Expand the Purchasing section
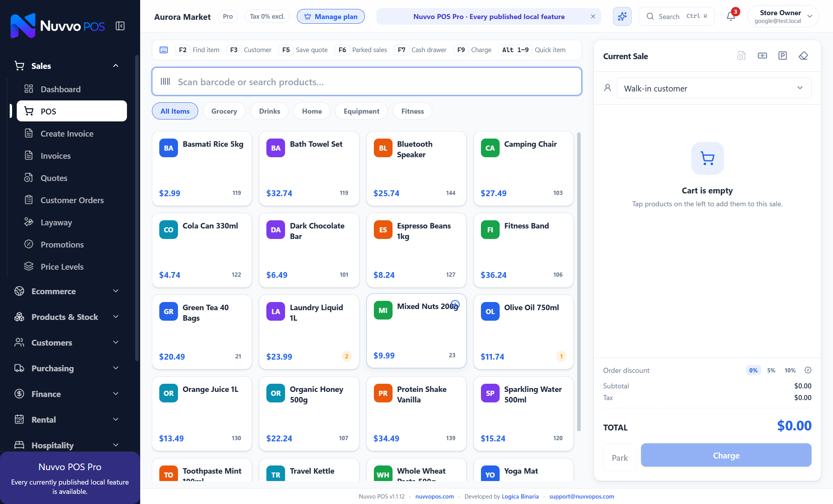This screenshot has height=504, width=833. click(x=66, y=368)
